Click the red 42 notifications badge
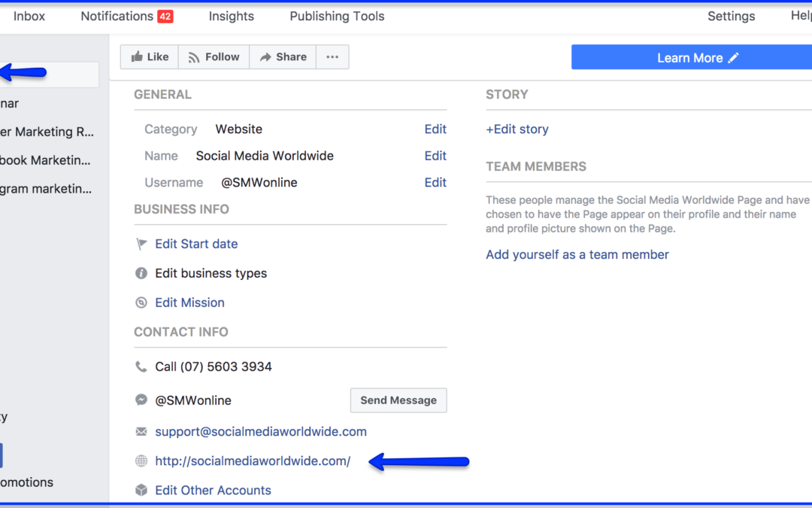The height and width of the screenshot is (508, 812). pos(165,17)
